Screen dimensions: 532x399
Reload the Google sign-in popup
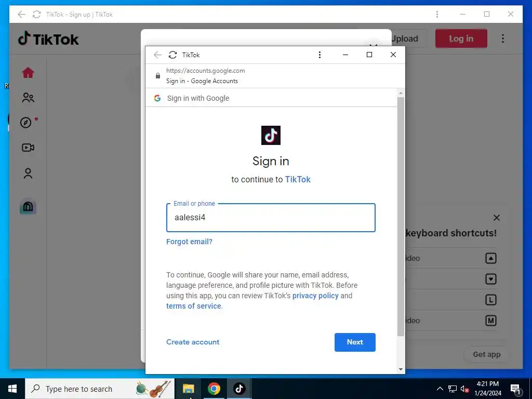coord(172,55)
